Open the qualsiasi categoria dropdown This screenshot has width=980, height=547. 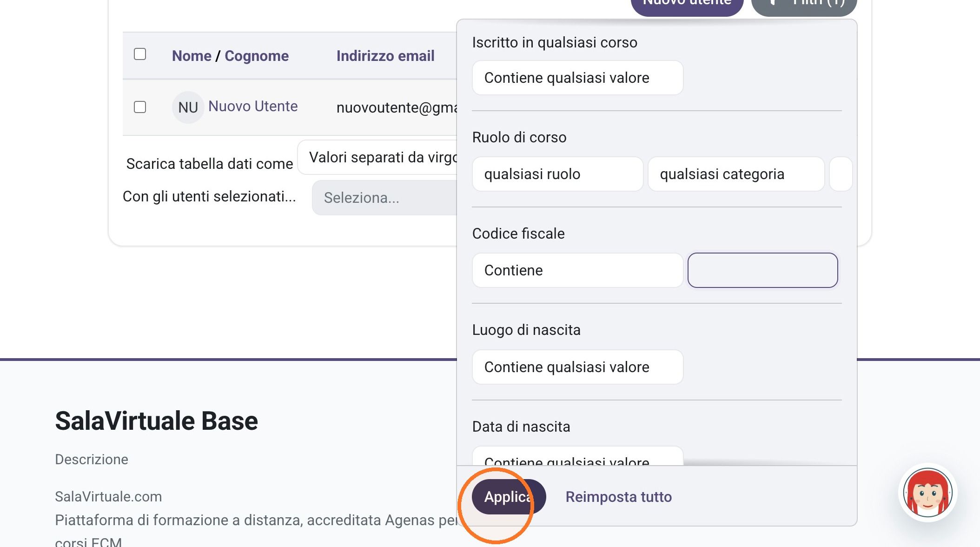pyautogui.click(x=736, y=174)
